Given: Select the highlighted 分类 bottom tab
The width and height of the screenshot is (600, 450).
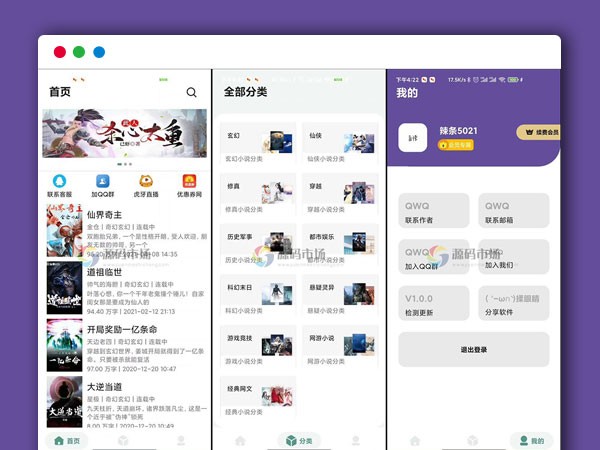Looking at the screenshot, I should (x=298, y=440).
